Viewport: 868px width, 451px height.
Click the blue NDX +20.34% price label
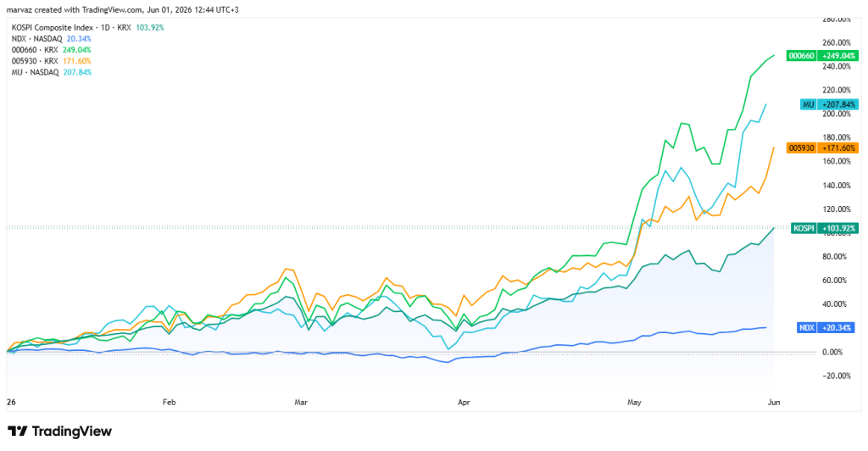(x=827, y=327)
